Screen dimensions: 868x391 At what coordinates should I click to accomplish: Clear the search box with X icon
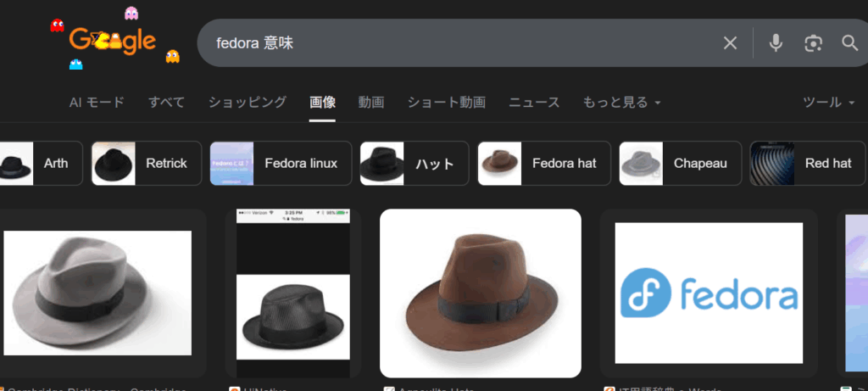coord(730,43)
